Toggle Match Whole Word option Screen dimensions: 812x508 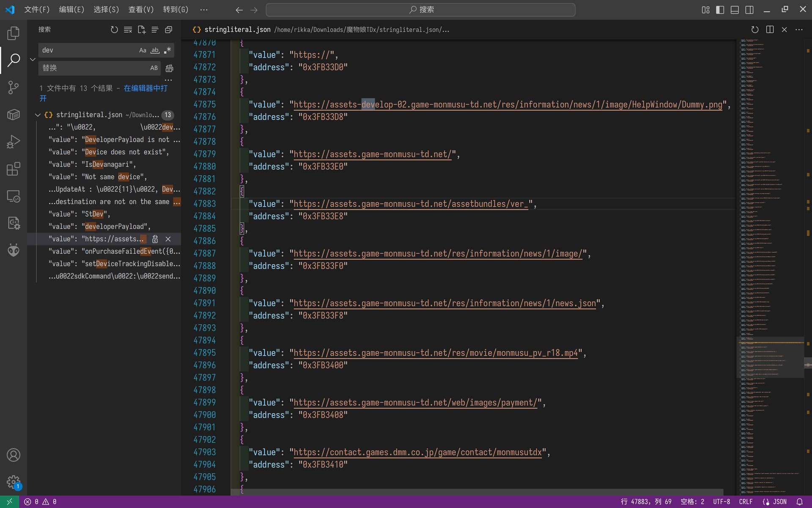pyautogui.click(x=155, y=50)
